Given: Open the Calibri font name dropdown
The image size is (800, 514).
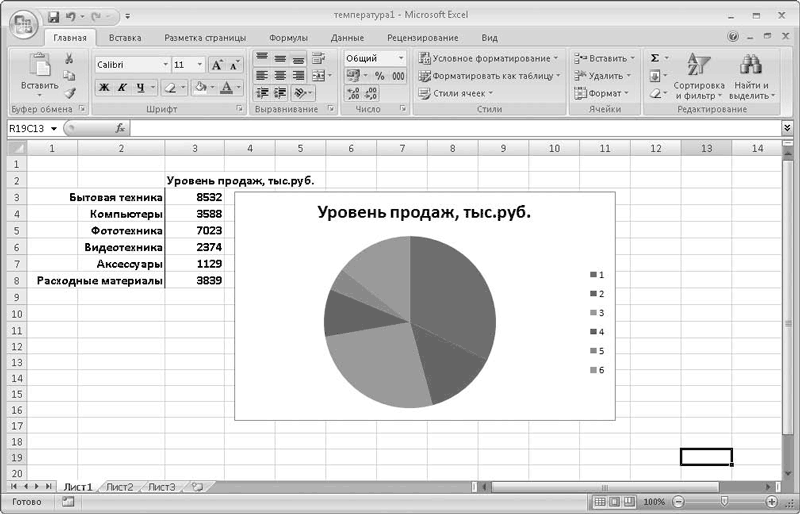Looking at the screenshot, I should coord(165,65).
